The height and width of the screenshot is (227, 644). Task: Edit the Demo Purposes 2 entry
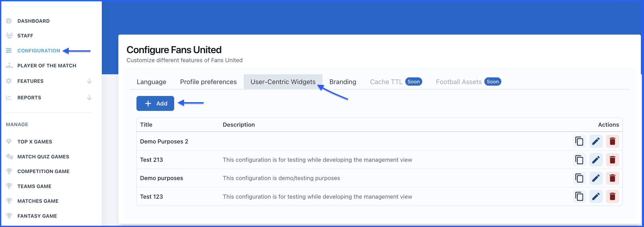coord(596,141)
